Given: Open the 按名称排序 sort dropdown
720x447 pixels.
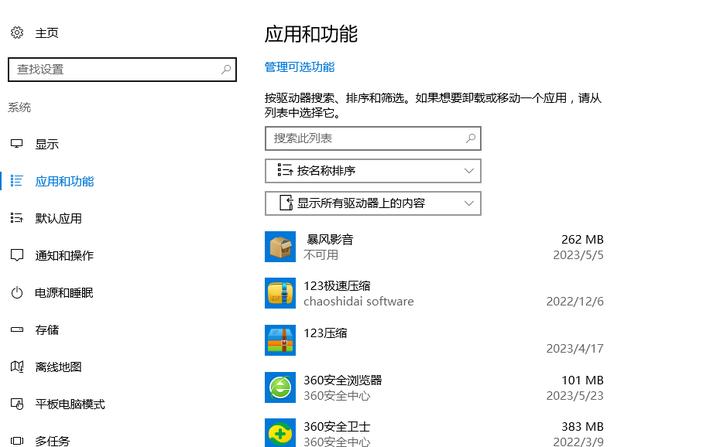Looking at the screenshot, I should point(373,171).
